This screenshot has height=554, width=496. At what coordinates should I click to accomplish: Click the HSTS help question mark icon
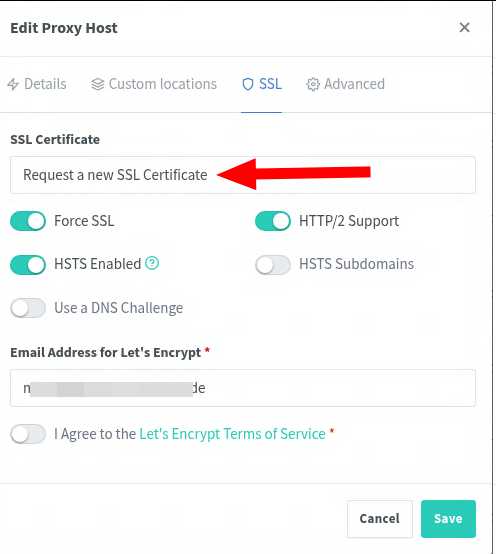(152, 263)
